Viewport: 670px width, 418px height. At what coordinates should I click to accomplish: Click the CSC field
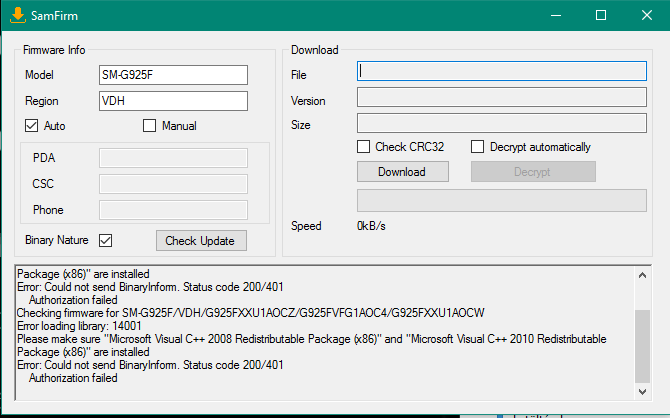point(173,184)
